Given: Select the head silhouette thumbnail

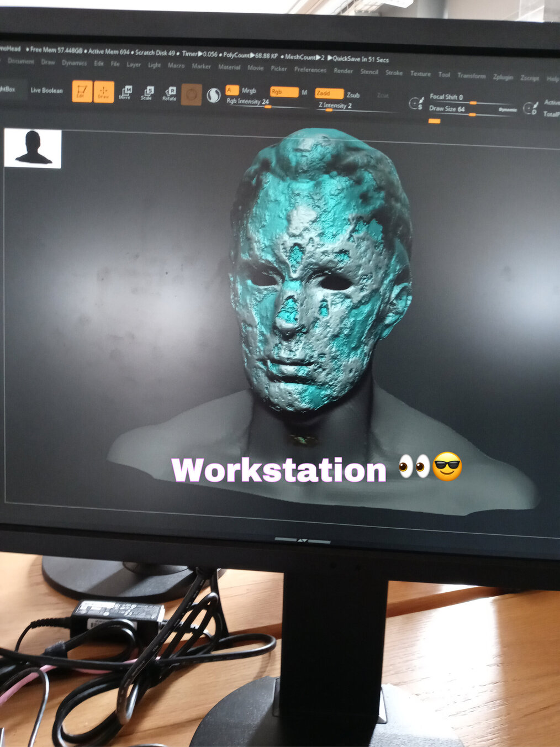Looking at the screenshot, I should tap(33, 148).
